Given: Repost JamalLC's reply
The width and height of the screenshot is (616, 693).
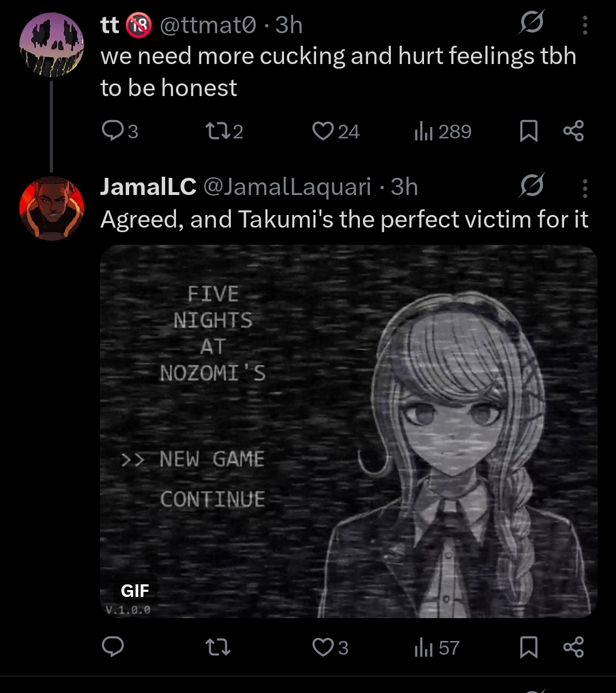Looking at the screenshot, I should point(217,647).
